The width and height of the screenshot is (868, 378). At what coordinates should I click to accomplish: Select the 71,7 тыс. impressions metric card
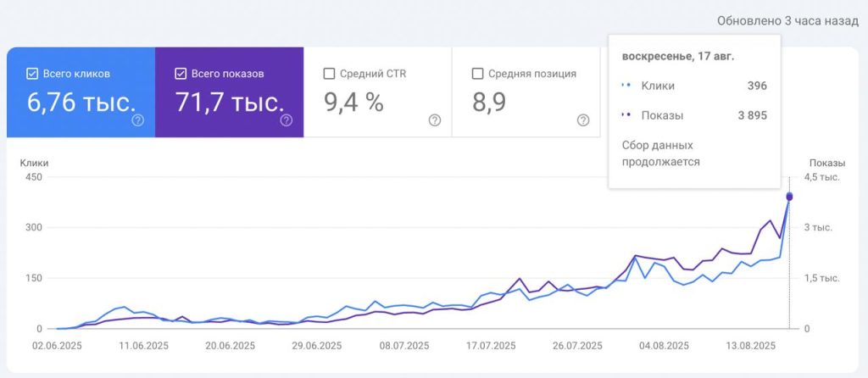(x=229, y=92)
